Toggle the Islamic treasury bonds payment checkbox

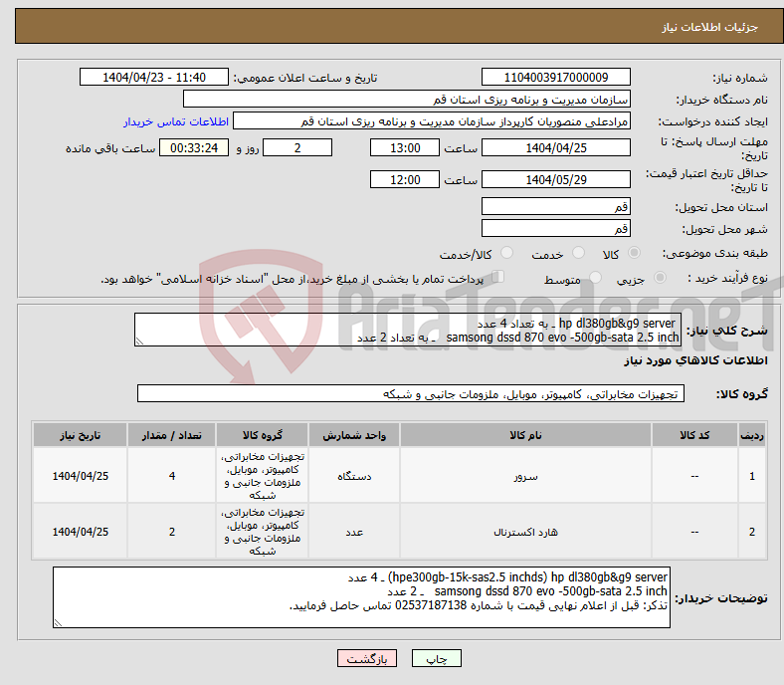[x=498, y=277]
